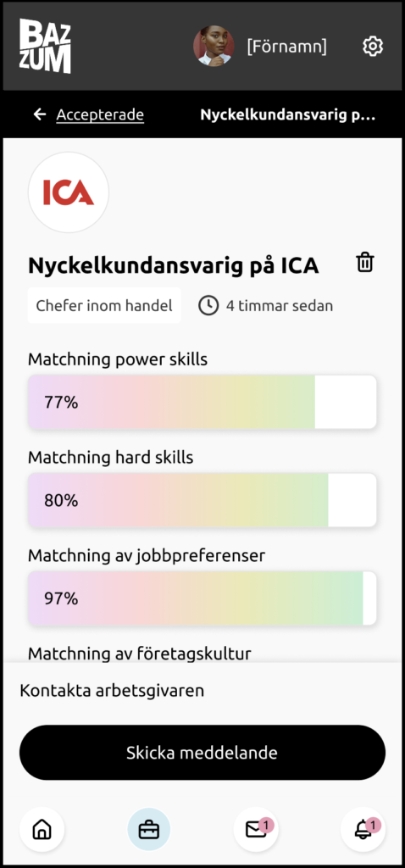Click the back arrow icon
This screenshot has height=868, width=405.
click(x=40, y=114)
